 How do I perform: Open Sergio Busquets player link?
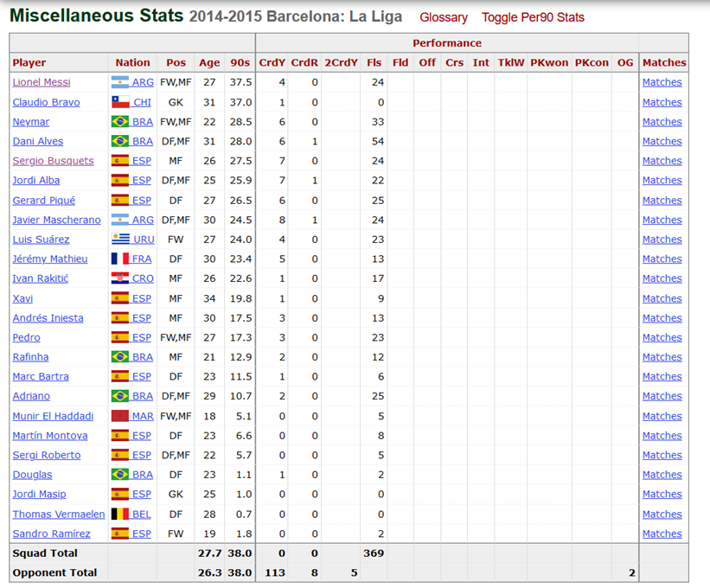tap(53, 161)
